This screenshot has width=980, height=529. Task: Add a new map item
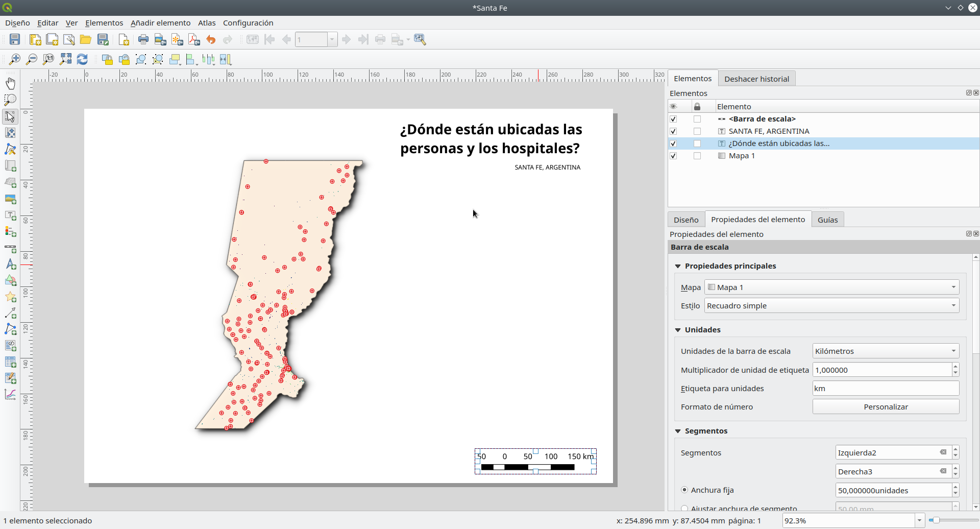tap(10, 166)
